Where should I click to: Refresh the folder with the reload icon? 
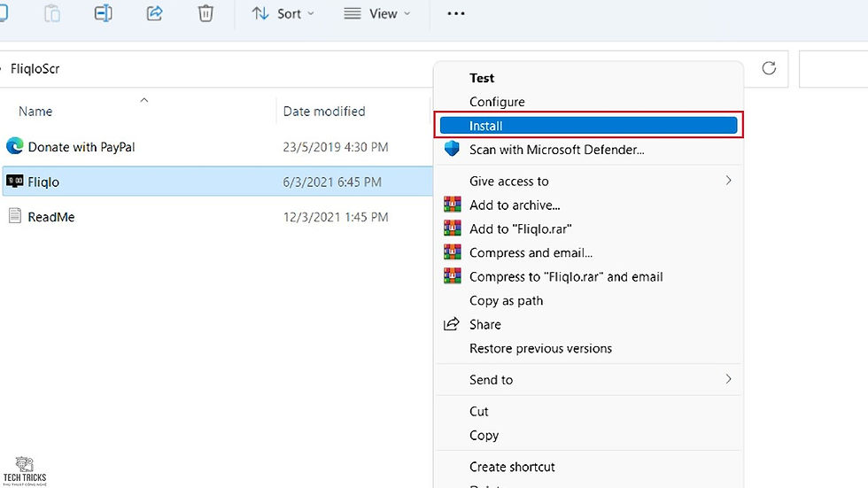769,68
